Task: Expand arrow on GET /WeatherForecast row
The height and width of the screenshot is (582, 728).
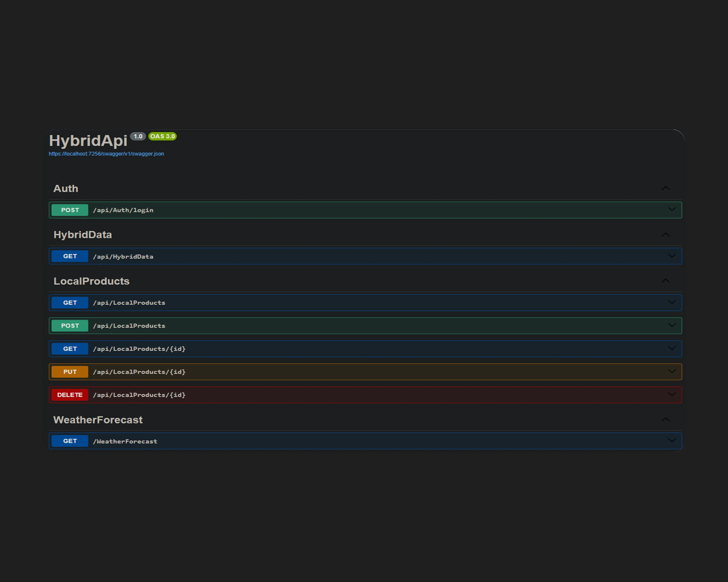Action: [x=672, y=441]
